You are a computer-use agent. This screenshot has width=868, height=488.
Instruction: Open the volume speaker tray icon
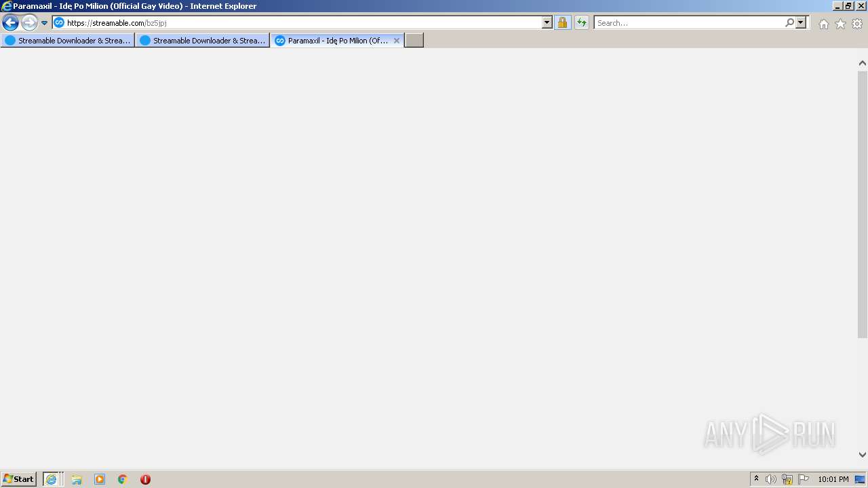[x=771, y=479]
